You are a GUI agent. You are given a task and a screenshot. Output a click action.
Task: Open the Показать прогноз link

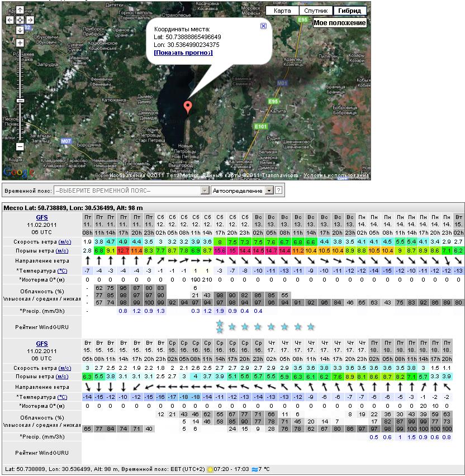(183, 53)
